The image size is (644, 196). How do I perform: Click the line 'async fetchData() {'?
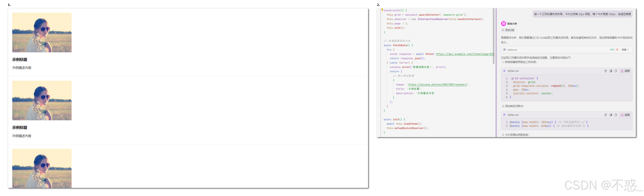point(398,45)
